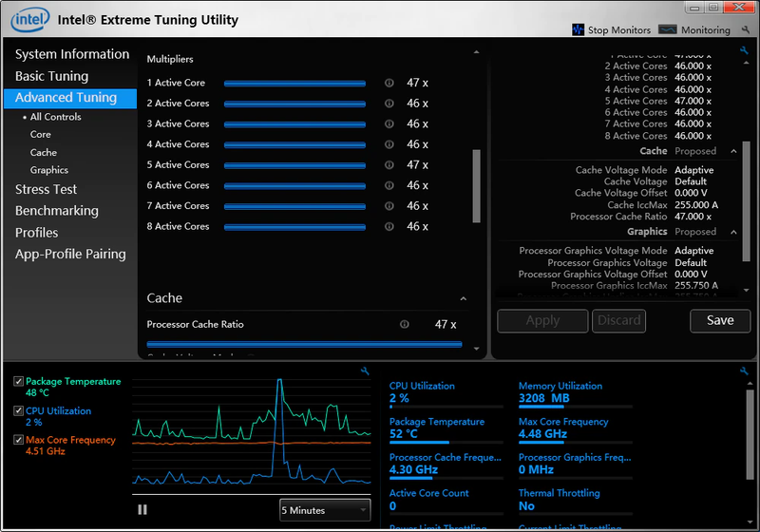Uncheck the Package Temperature checkbox

[19, 382]
